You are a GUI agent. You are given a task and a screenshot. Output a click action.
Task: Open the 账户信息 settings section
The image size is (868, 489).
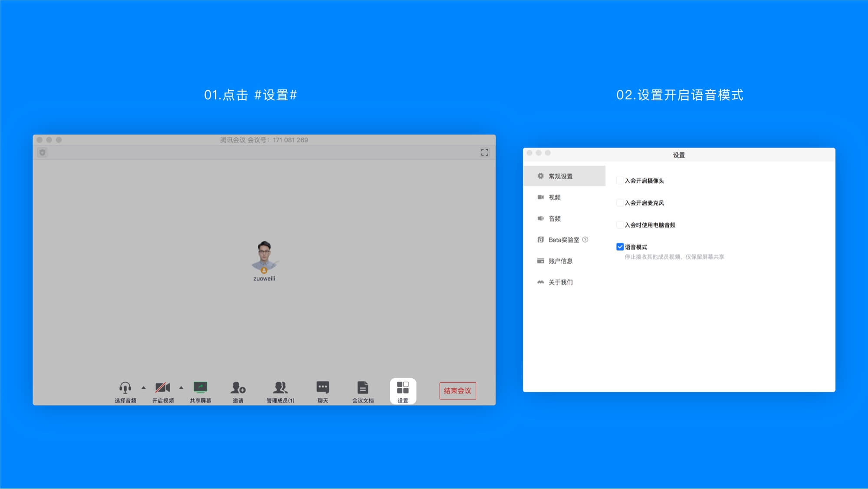click(x=561, y=261)
